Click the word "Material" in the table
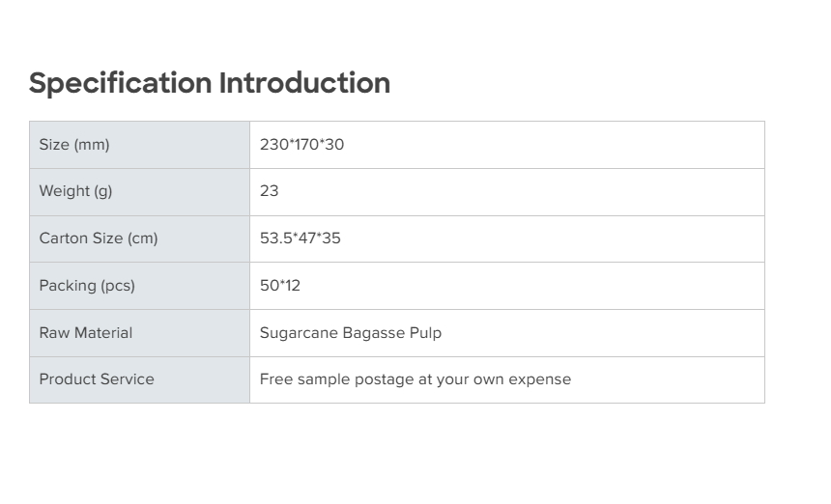This screenshot has width=831, height=504. (103, 333)
